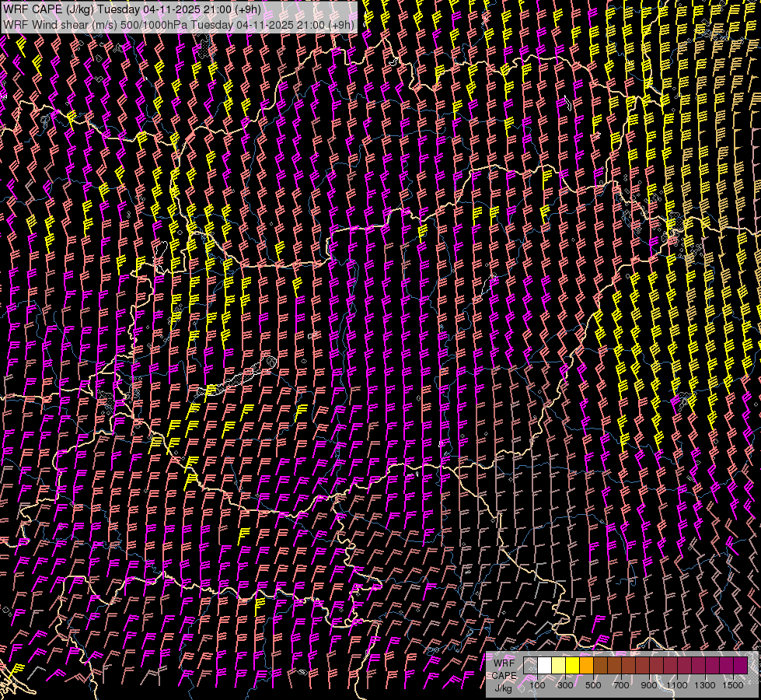This screenshot has height=700, width=761.
Task: Click the WRF CAPE (J/kg) title line
Action: point(132,9)
